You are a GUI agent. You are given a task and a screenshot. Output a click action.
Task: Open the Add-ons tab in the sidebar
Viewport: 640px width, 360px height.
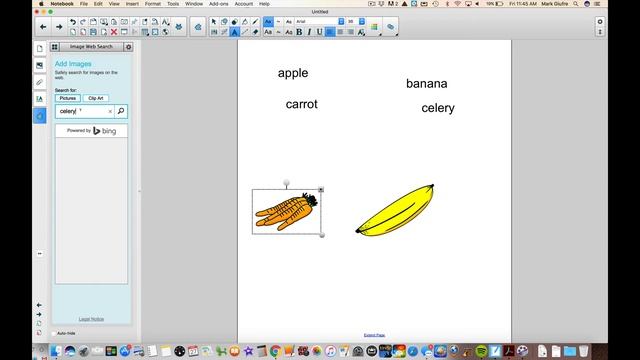click(x=40, y=116)
